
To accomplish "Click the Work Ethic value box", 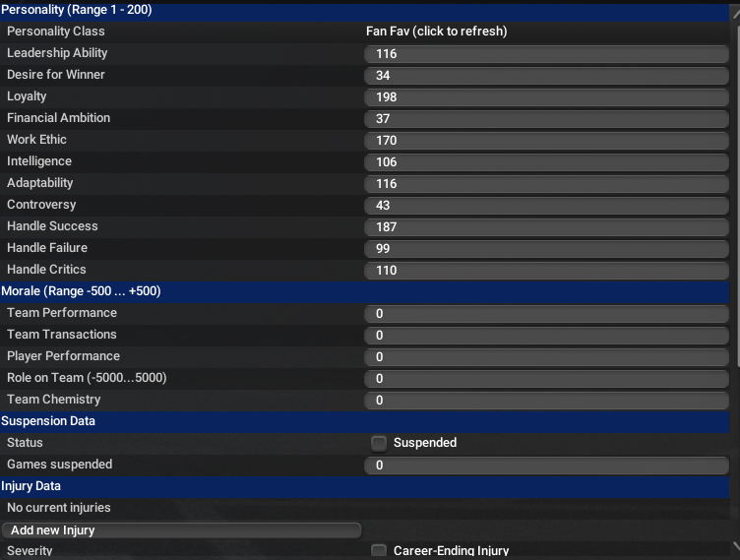I will 546,141.
